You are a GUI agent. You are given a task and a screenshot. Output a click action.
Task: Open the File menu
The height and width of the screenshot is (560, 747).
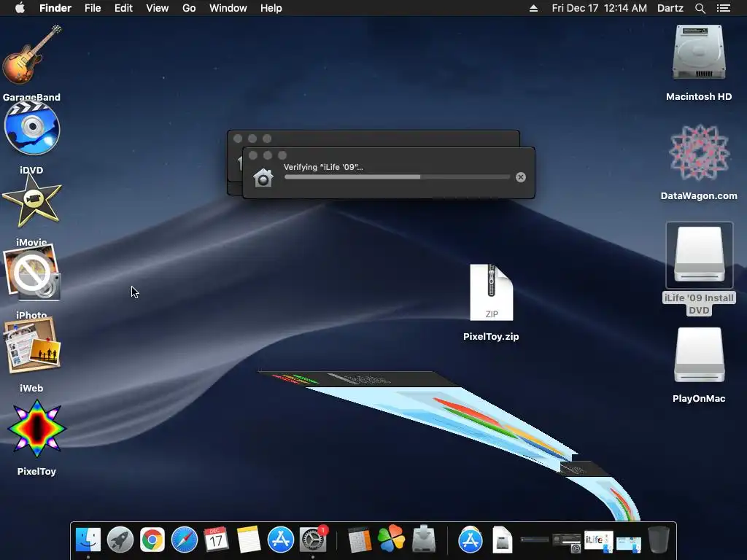click(x=93, y=8)
